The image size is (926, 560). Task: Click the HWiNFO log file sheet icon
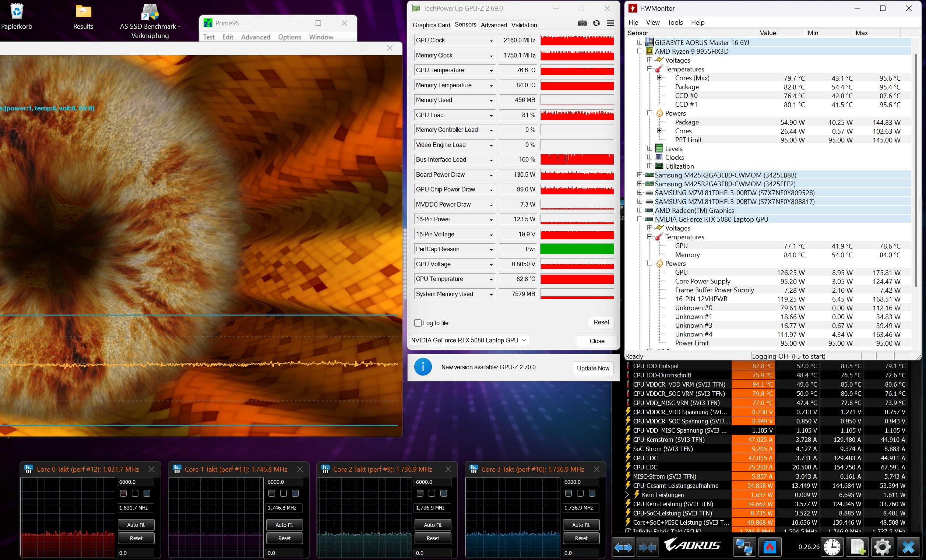point(858,547)
